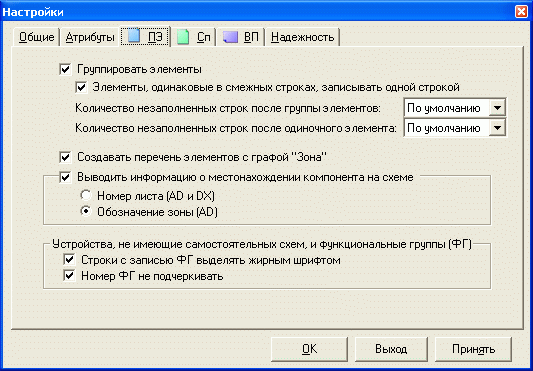Image resolution: width=533 pixels, height=371 pixels.
Task: Open the Атрибуты tab
Action: (90, 37)
